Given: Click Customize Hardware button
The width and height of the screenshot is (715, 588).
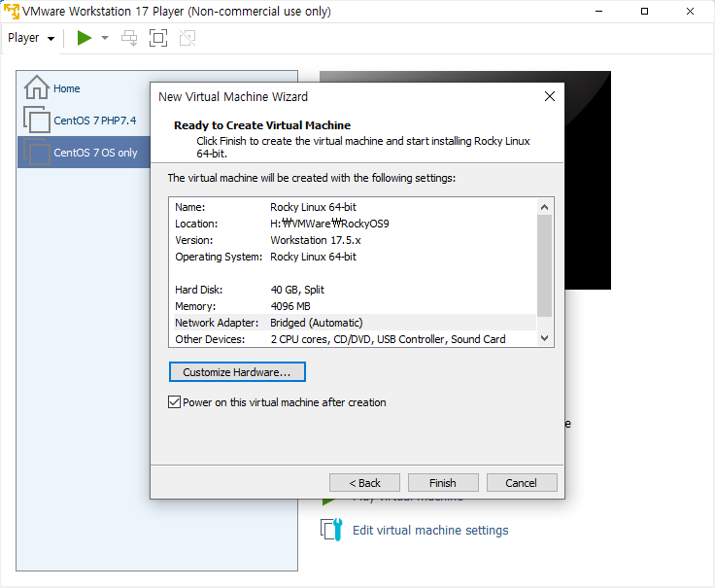Looking at the screenshot, I should [237, 372].
